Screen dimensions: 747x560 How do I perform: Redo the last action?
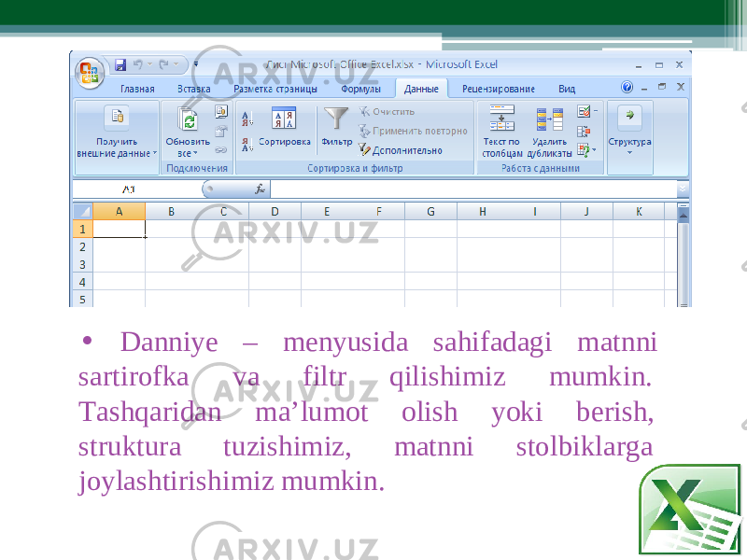click(163, 63)
